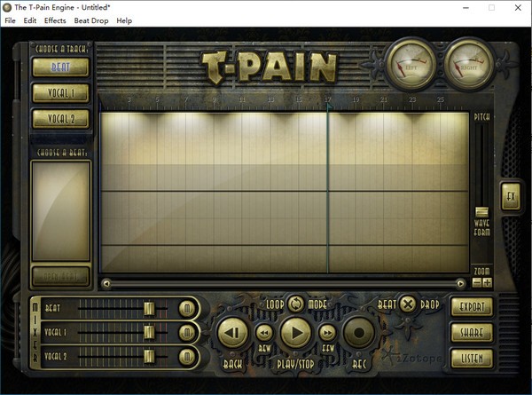Image resolution: width=532 pixels, height=395 pixels.
Task: Zoom out with the minus button
Action: click(477, 282)
